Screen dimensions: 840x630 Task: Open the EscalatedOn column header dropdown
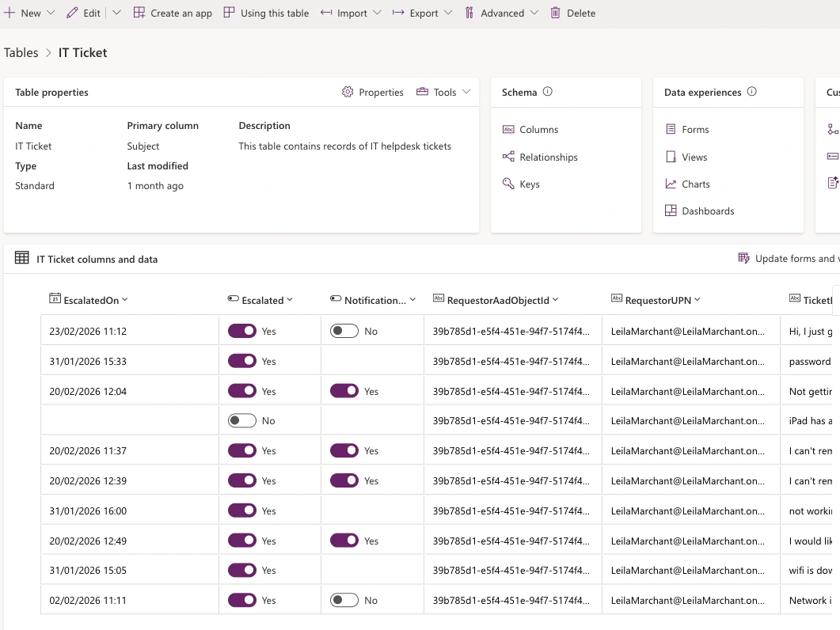tap(125, 300)
